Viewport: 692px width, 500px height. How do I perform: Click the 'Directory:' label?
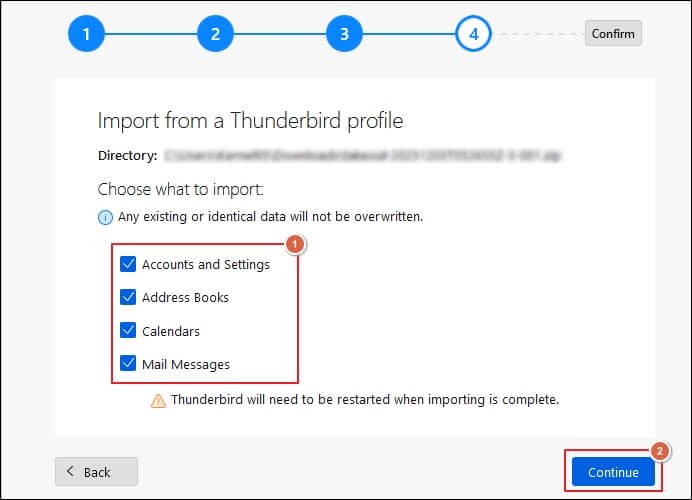128,156
